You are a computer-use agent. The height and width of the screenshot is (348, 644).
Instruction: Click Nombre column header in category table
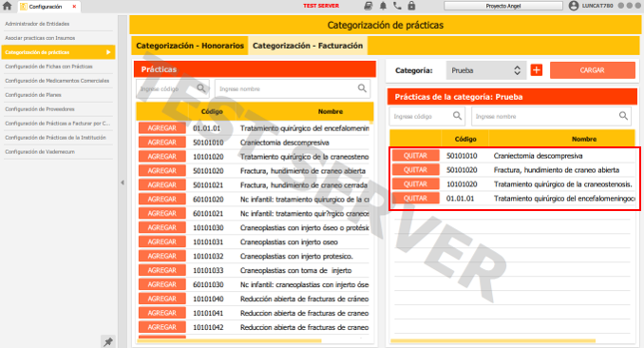tap(583, 139)
